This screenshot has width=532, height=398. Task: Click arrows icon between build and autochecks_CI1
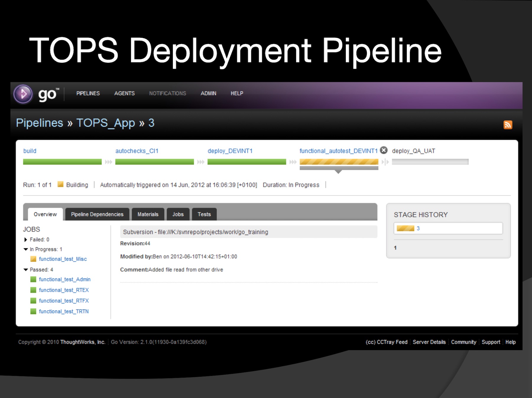coord(108,162)
